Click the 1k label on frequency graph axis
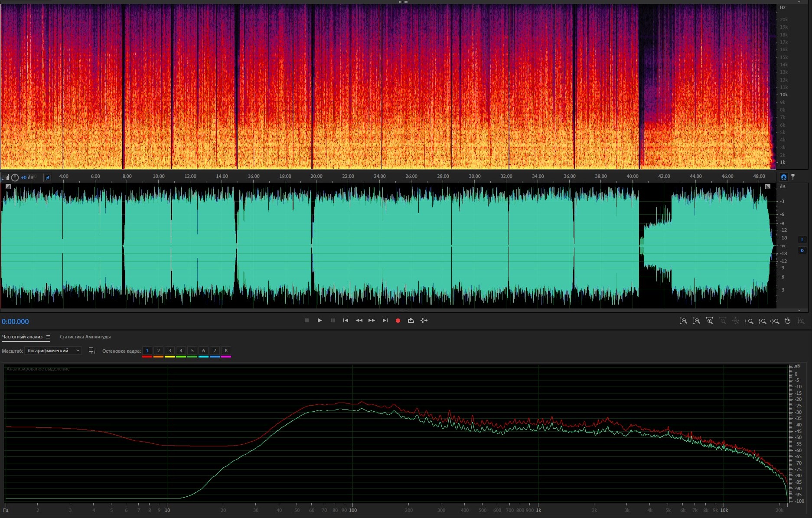Image resolution: width=812 pixels, height=518 pixels. coord(538,510)
